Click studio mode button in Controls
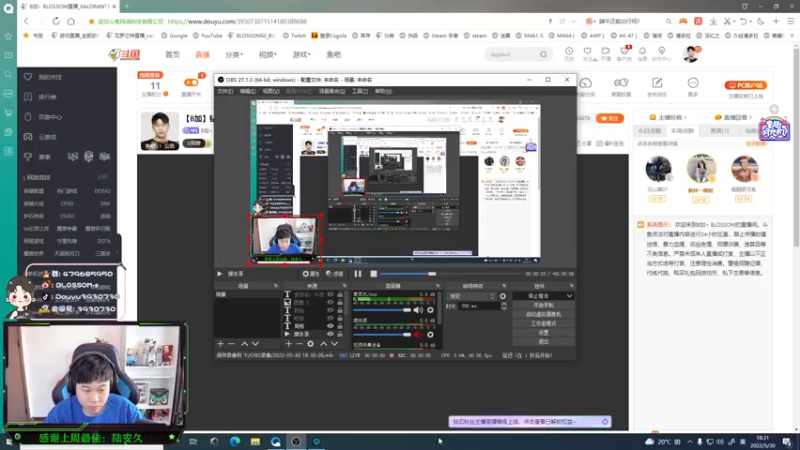The width and height of the screenshot is (800, 450). [x=543, y=323]
